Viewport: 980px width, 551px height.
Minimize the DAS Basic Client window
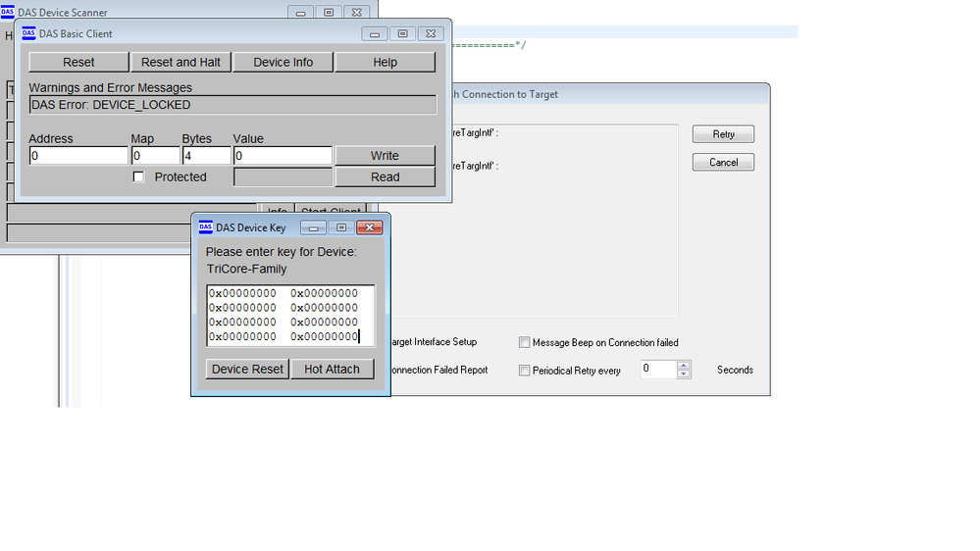(375, 33)
